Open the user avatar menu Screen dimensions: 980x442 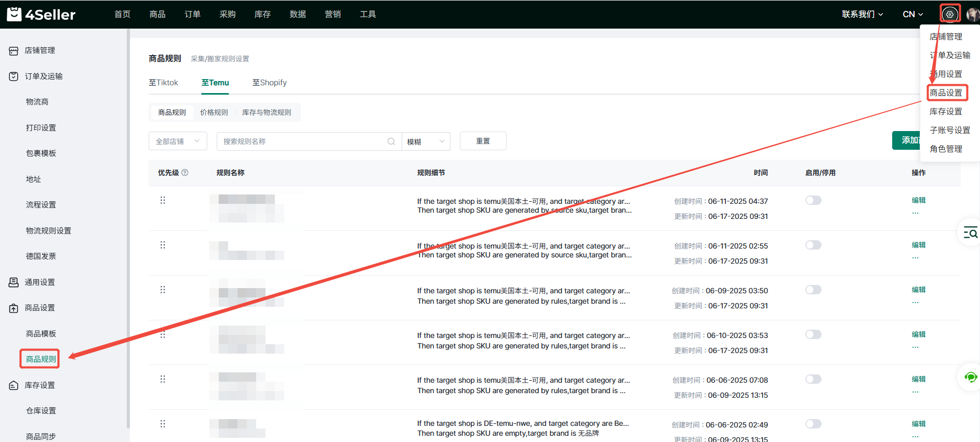click(973, 15)
